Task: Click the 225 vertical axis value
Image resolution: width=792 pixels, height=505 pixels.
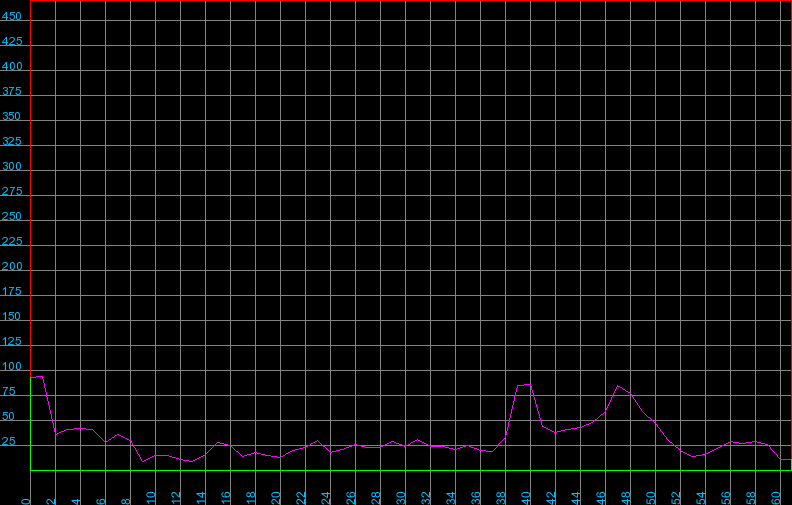Action: tap(12, 241)
